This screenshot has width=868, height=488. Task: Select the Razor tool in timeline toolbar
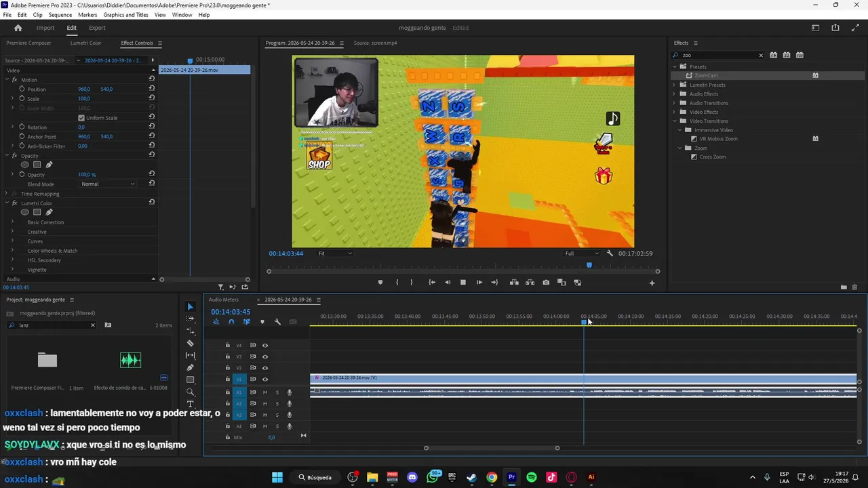pos(191,343)
